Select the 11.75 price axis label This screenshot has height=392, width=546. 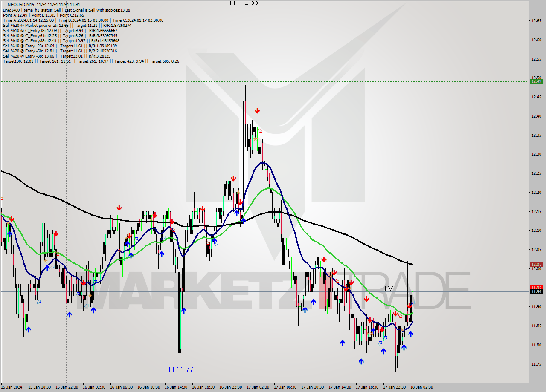point(536,364)
